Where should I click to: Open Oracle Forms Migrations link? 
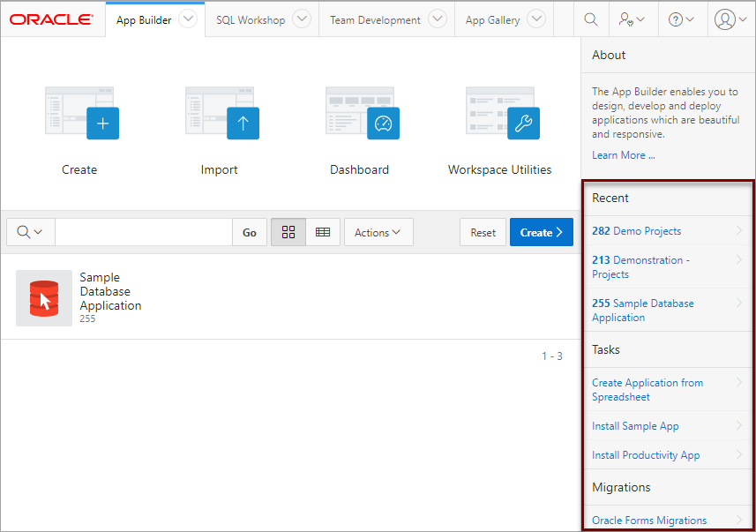point(649,521)
